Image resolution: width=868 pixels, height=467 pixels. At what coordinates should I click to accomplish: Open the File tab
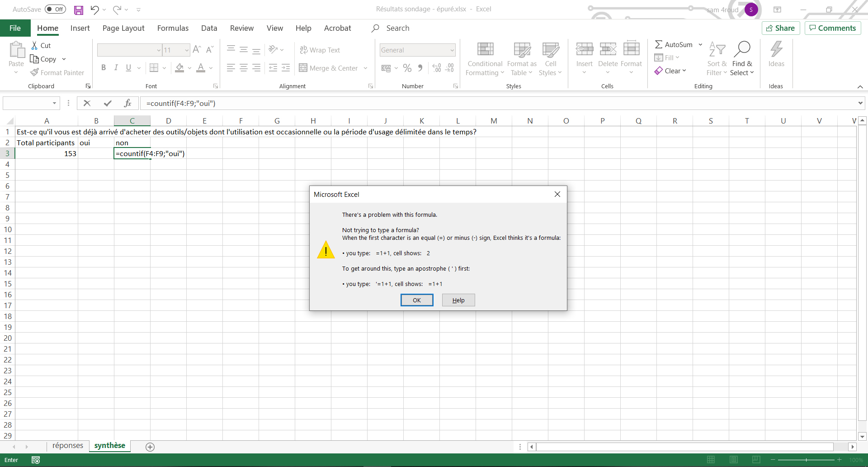[15, 28]
